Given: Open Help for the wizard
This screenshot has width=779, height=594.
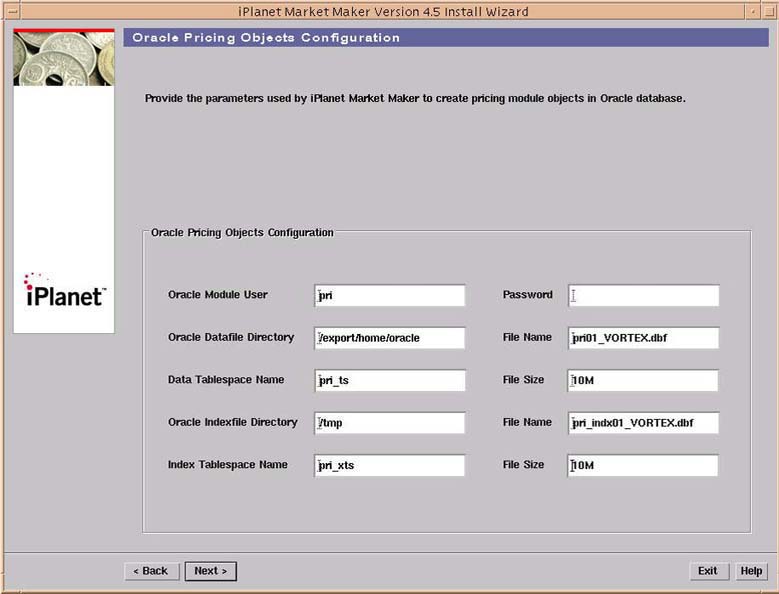Looking at the screenshot, I should (751, 571).
